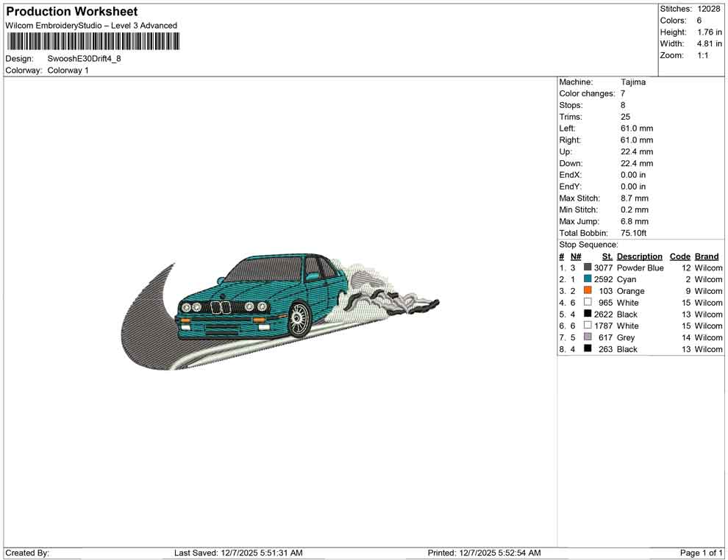
Task: Click the "Production Worksheet" title
Action: [72, 12]
